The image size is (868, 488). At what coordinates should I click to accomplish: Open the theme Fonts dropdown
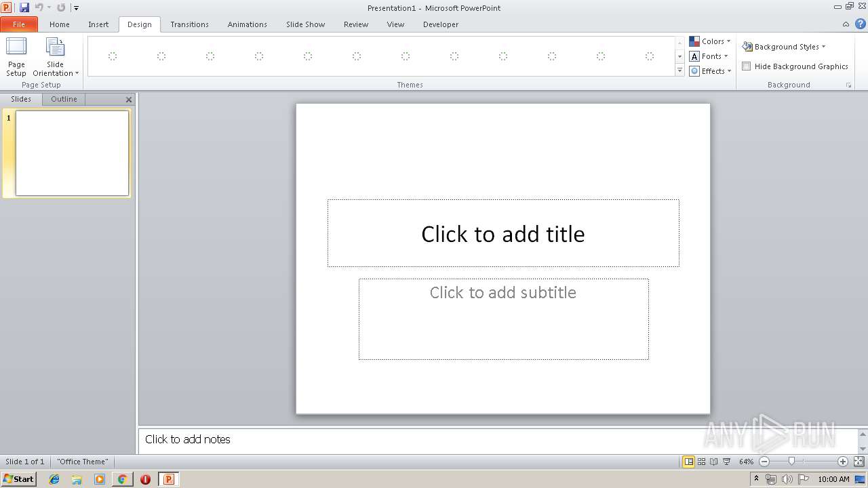pyautogui.click(x=709, y=56)
